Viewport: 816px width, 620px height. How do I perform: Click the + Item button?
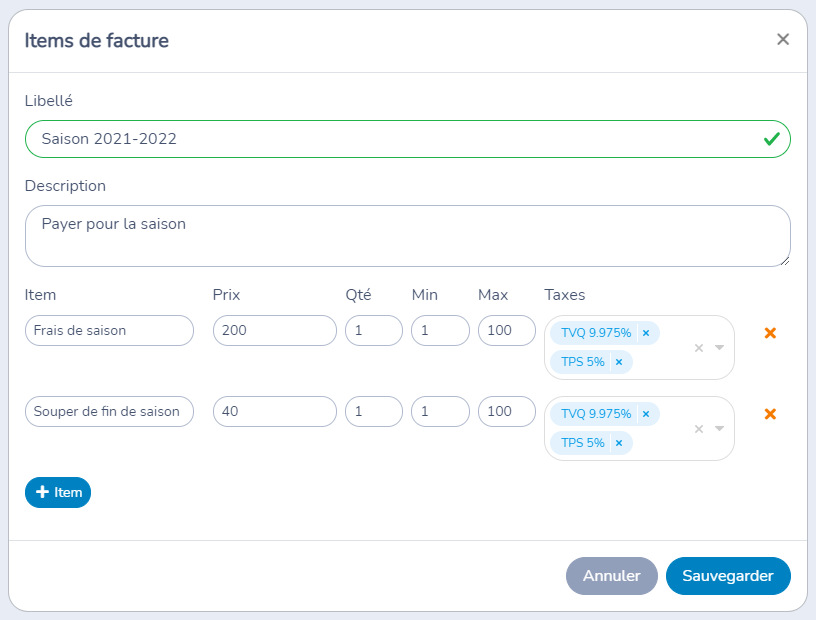[58, 492]
